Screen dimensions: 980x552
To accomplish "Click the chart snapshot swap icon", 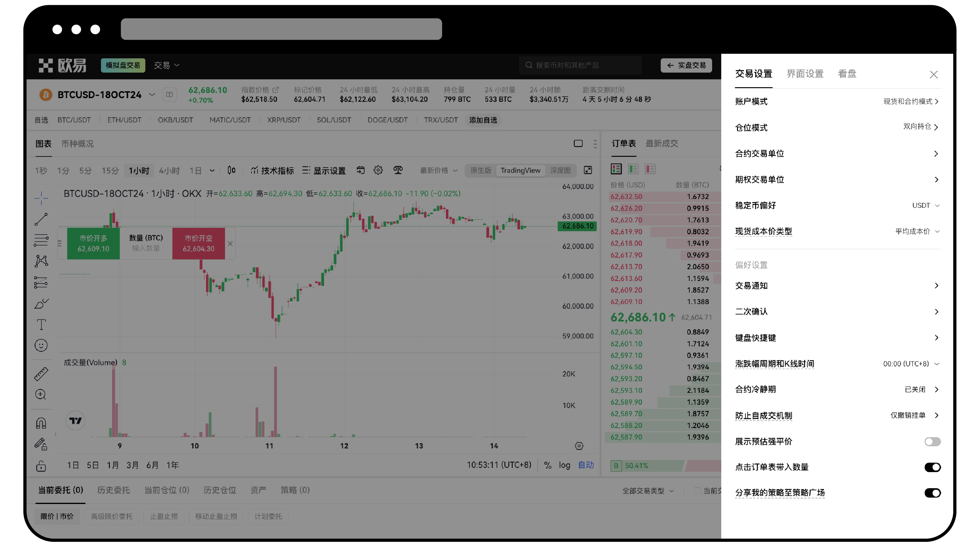I will 360,170.
